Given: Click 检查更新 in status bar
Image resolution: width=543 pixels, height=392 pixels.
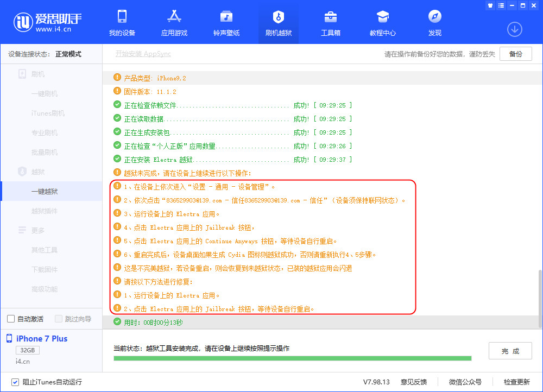Looking at the screenshot, I should 517,382.
